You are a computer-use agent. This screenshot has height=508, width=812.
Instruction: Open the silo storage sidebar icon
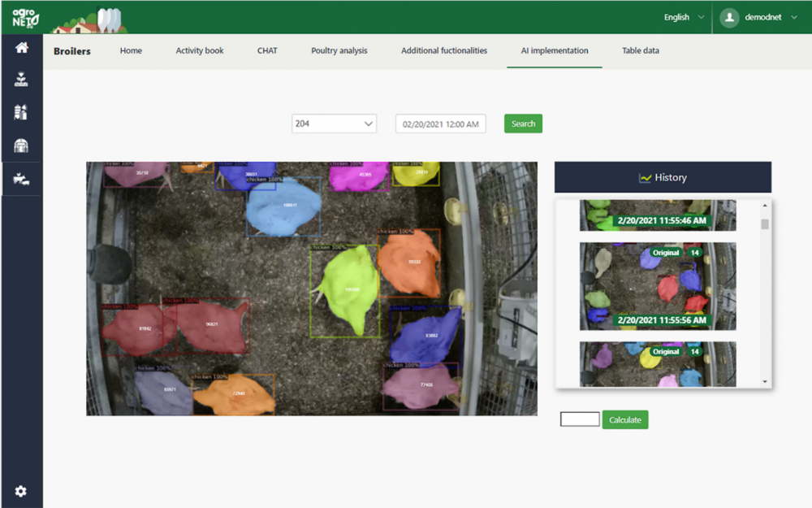point(21,113)
